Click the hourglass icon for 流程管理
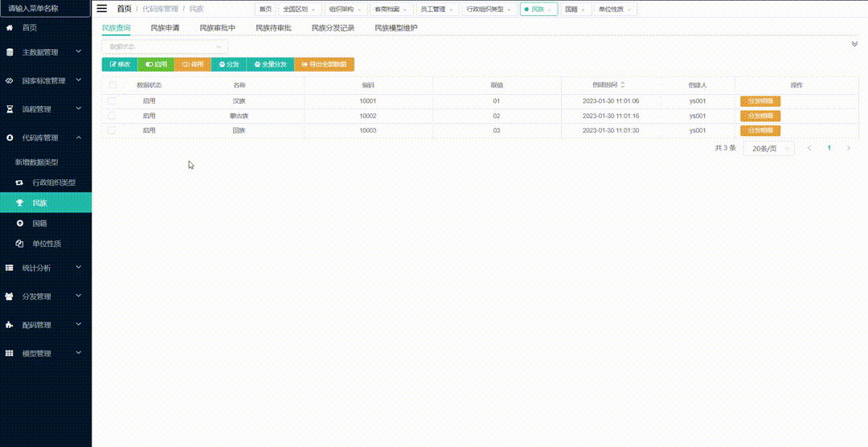The width and height of the screenshot is (868, 447). click(10, 109)
